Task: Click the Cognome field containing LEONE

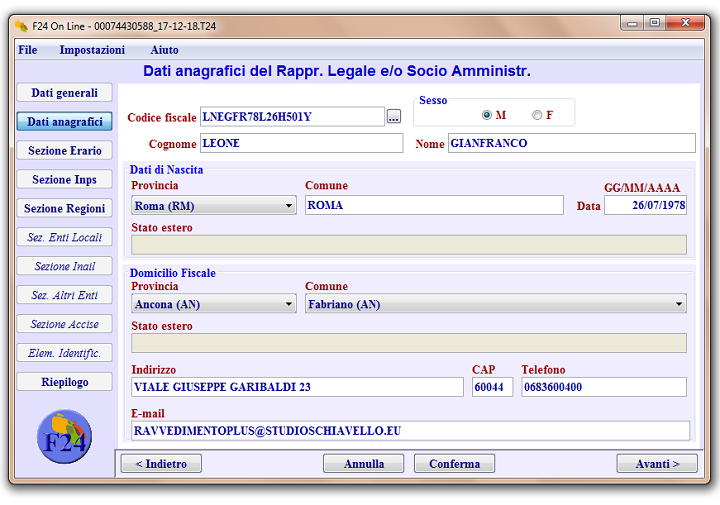Action: 302,143
